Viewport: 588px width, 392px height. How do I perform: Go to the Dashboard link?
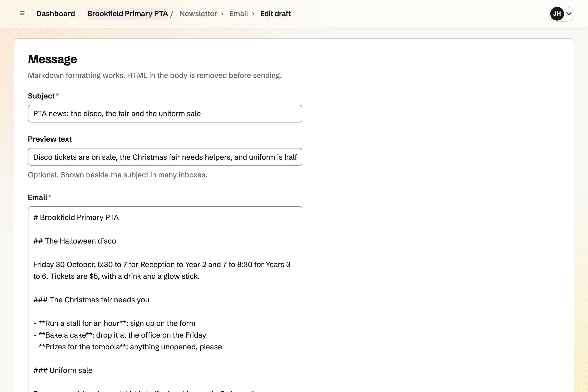pyautogui.click(x=56, y=13)
